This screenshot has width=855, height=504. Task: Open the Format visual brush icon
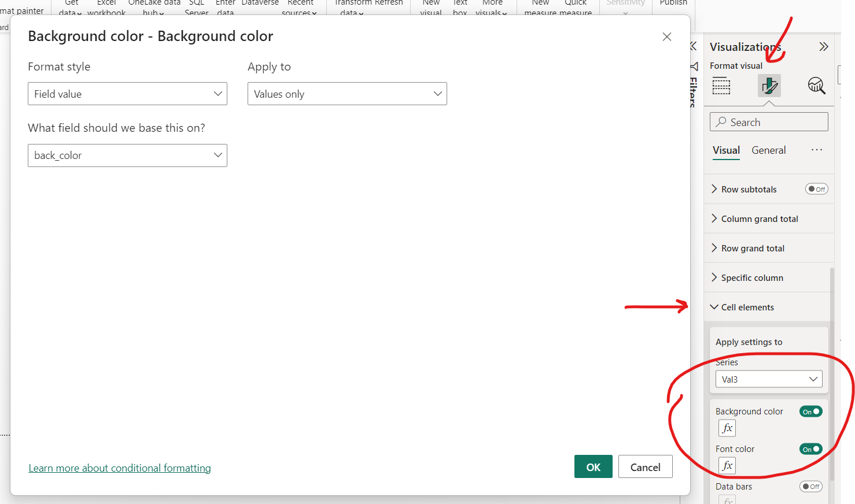pyautogui.click(x=769, y=86)
